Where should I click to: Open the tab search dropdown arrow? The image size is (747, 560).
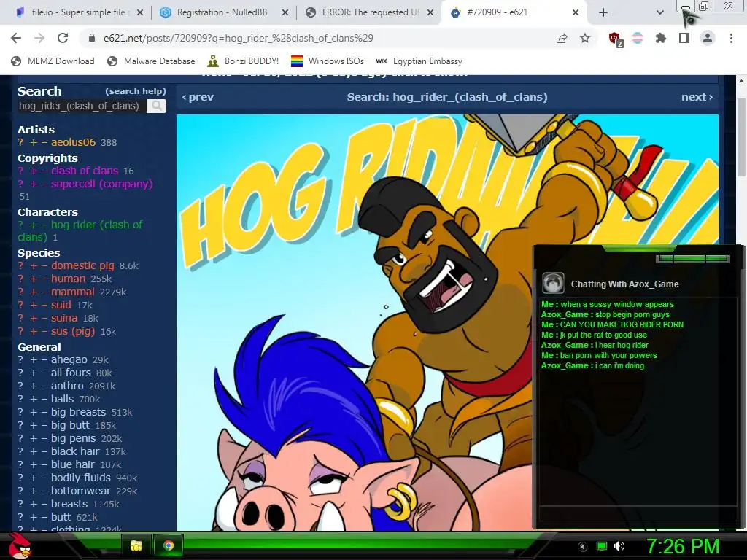click(x=659, y=12)
